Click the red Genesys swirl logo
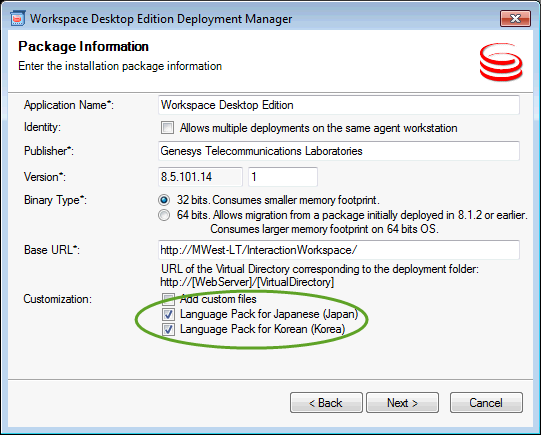The height and width of the screenshot is (435, 541). pos(501,62)
